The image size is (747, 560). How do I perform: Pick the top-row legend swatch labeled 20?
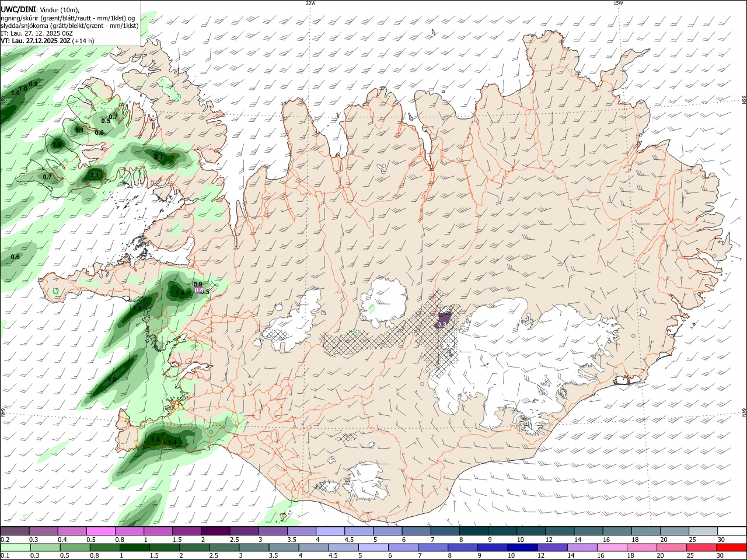coord(675,531)
